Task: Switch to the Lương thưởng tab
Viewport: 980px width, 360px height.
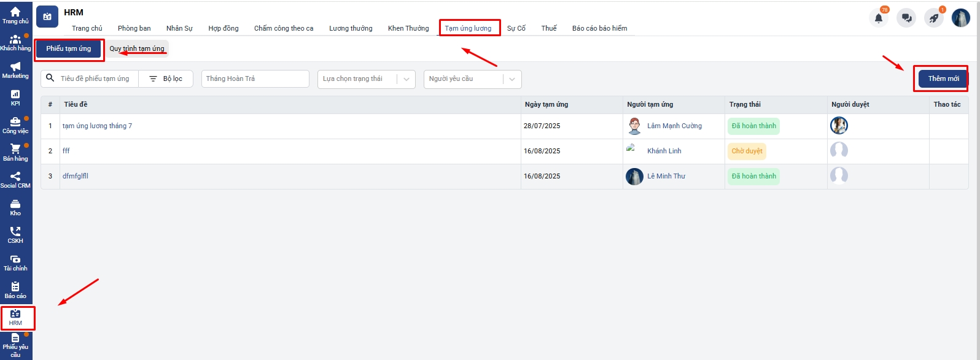Action: pos(351,28)
